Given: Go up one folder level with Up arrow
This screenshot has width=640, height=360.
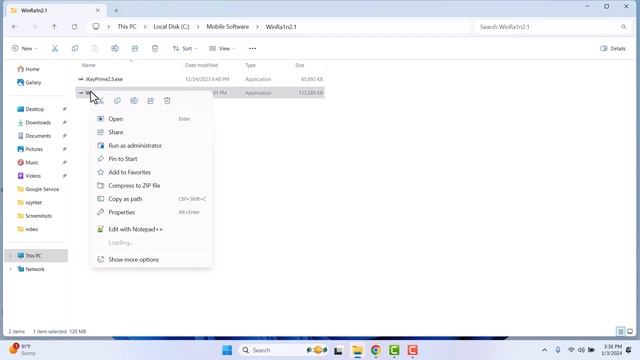Looking at the screenshot, I should 54,27.
